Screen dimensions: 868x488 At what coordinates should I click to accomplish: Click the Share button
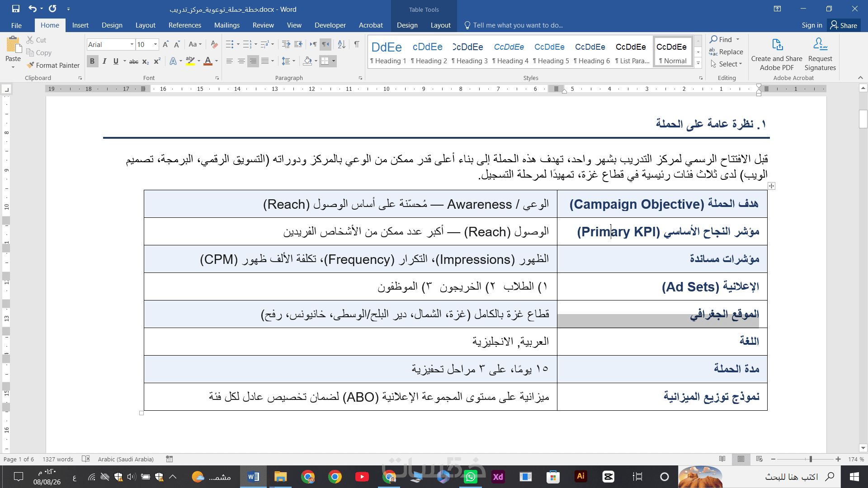point(844,25)
